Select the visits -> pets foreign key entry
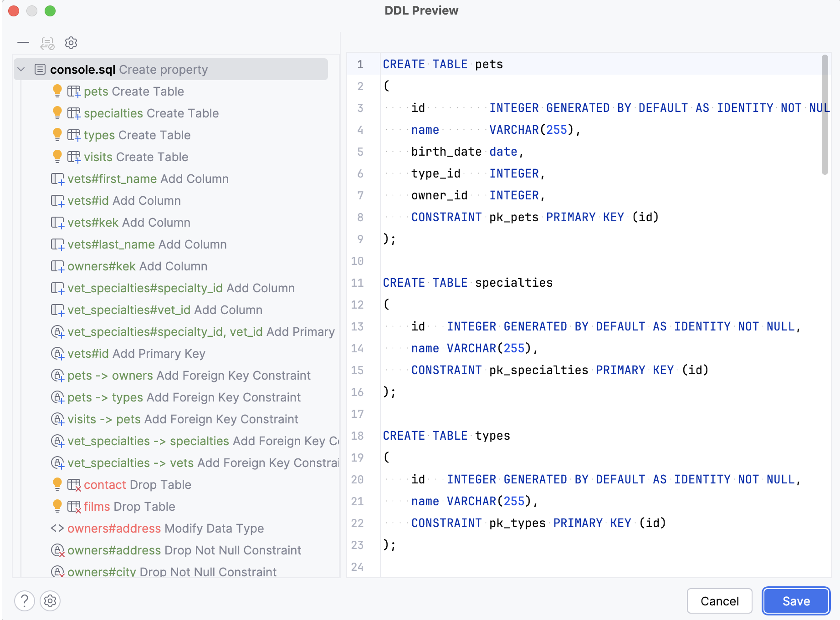The height and width of the screenshot is (620, 840). coord(182,419)
